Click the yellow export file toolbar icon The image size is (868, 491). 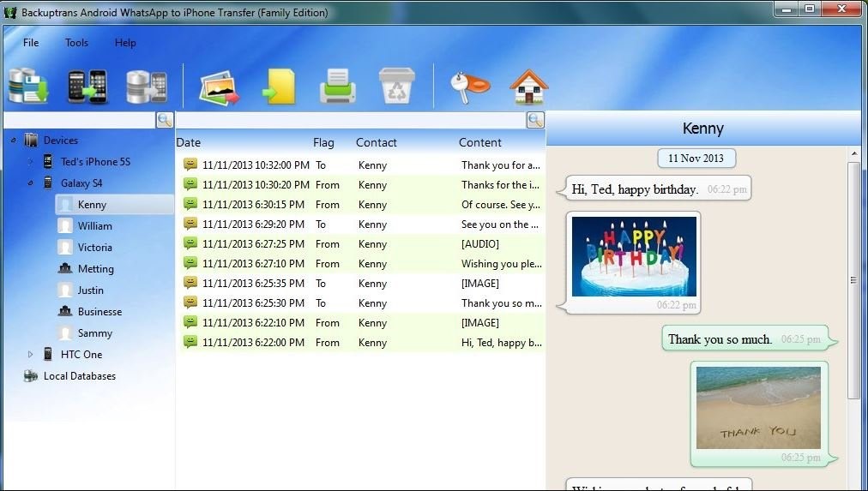279,87
